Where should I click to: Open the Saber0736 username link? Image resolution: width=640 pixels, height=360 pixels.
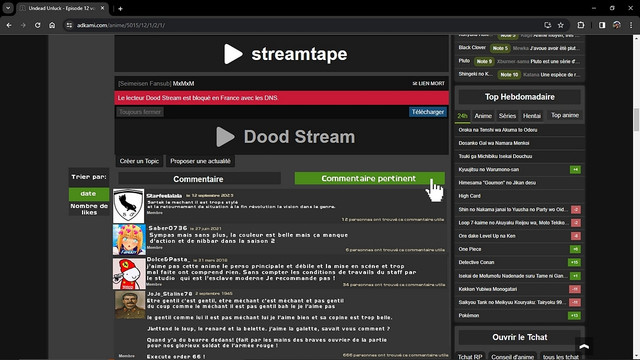point(168,228)
